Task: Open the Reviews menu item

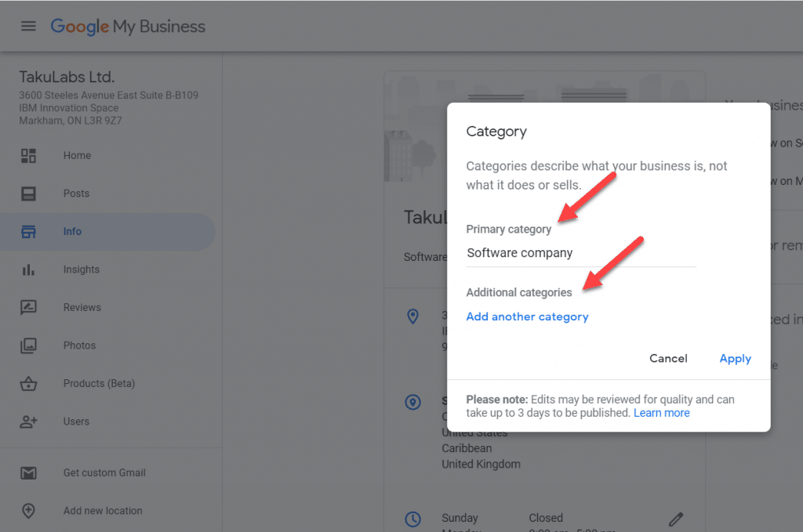Action: click(x=82, y=307)
